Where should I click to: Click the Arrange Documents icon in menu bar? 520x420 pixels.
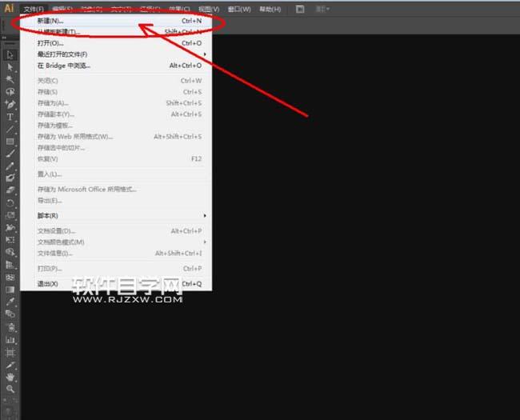[x=300, y=9]
